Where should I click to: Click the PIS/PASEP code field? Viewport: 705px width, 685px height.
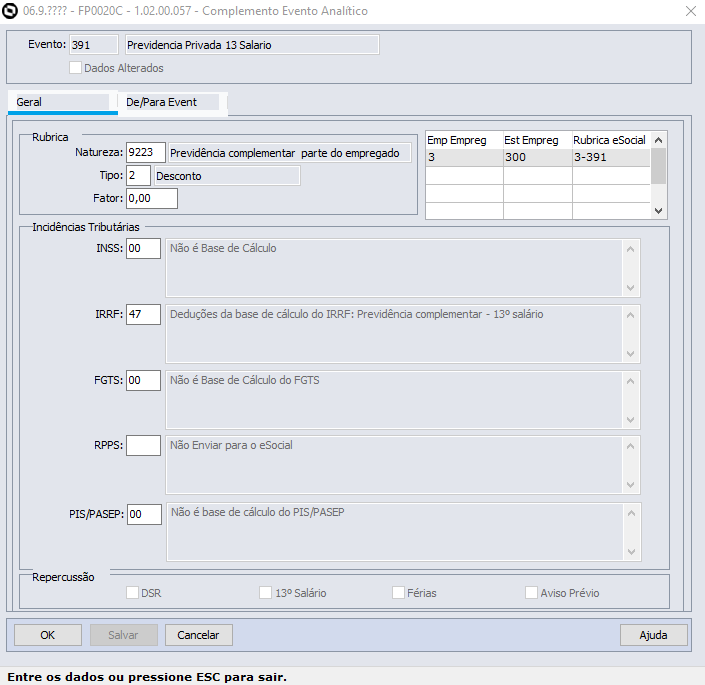pyautogui.click(x=144, y=514)
